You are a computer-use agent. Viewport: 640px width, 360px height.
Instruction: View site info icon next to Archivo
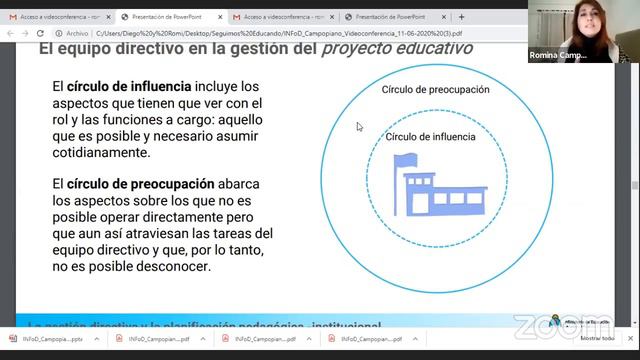pyautogui.click(x=59, y=33)
